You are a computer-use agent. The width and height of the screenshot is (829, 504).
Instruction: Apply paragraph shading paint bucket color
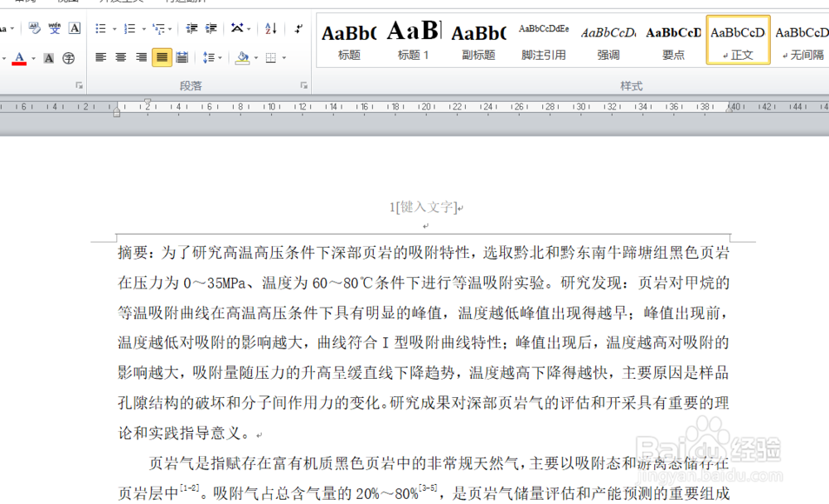tap(243, 58)
